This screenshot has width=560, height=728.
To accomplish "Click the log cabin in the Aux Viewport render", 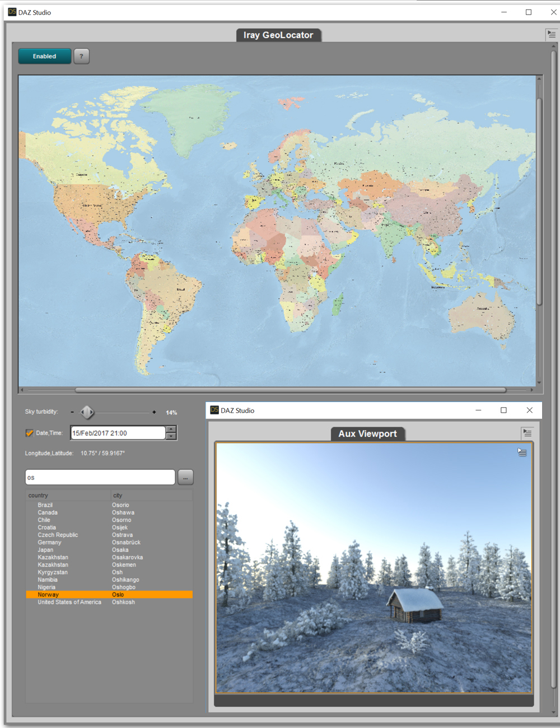I will click(414, 605).
